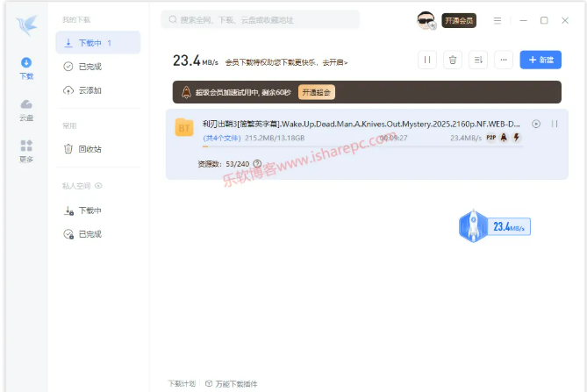Open the three-dot more options menu
The image size is (587, 392).
(504, 60)
